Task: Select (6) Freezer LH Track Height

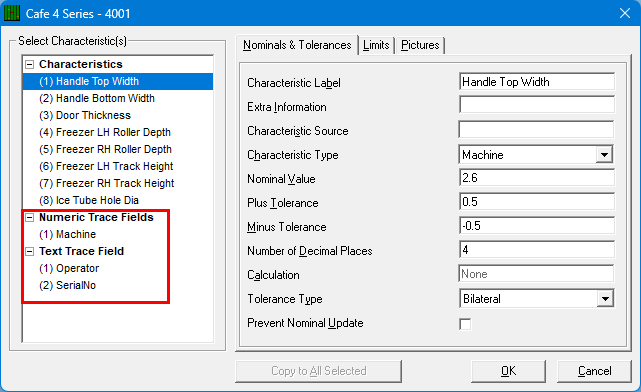Action: (x=106, y=166)
